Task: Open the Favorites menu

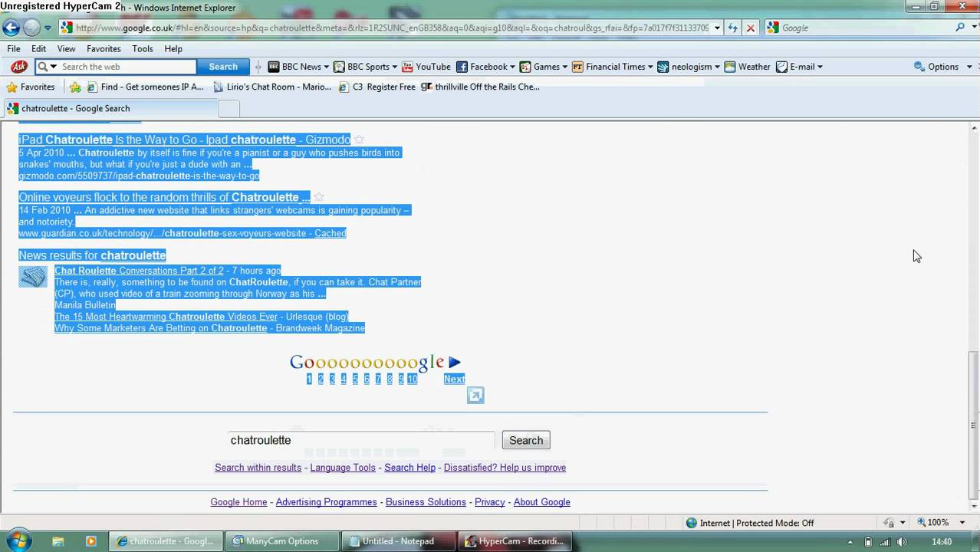Action: pyautogui.click(x=104, y=48)
